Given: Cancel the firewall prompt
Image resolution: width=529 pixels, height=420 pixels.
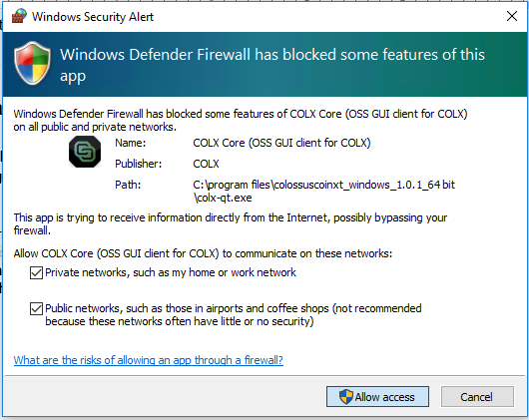Looking at the screenshot, I should (477, 397).
